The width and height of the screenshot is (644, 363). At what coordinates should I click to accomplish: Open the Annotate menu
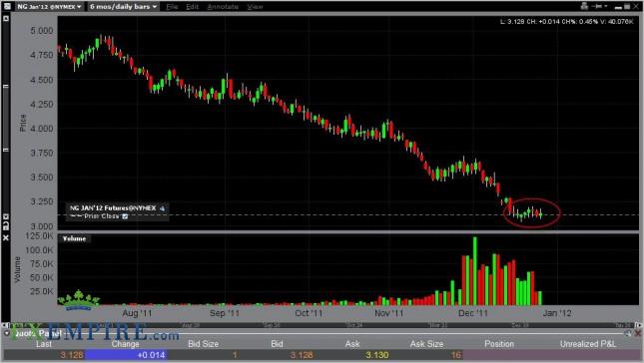click(223, 7)
